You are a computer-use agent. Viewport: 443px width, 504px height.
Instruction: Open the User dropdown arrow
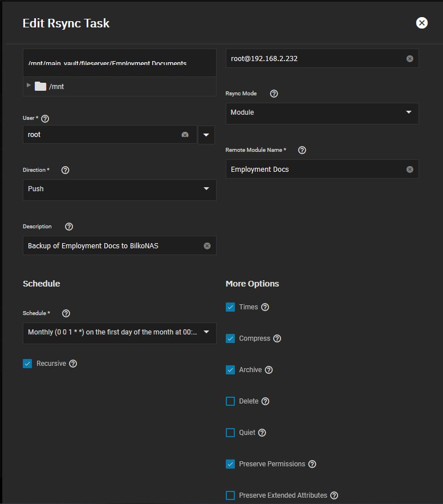pos(206,135)
